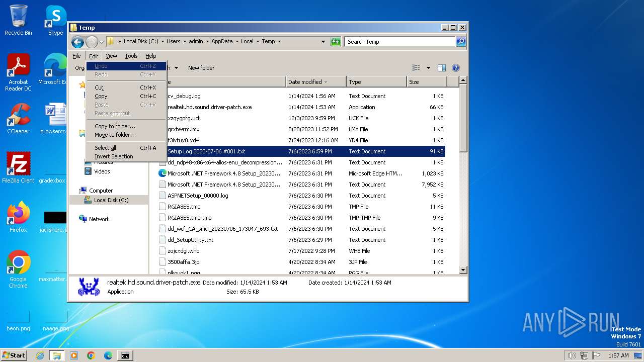Open the Recycle Bin desktop icon

point(18,20)
